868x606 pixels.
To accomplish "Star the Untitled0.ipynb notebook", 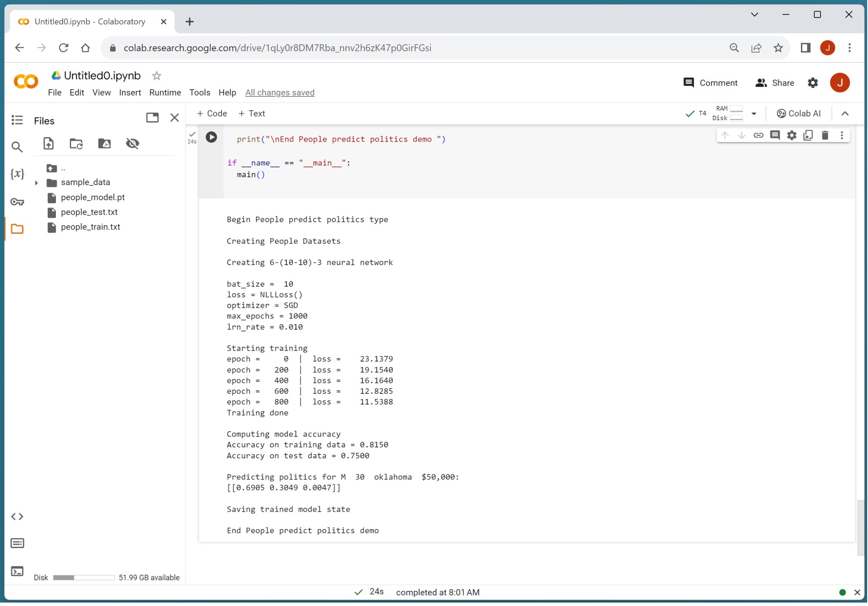I will coord(157,76).
